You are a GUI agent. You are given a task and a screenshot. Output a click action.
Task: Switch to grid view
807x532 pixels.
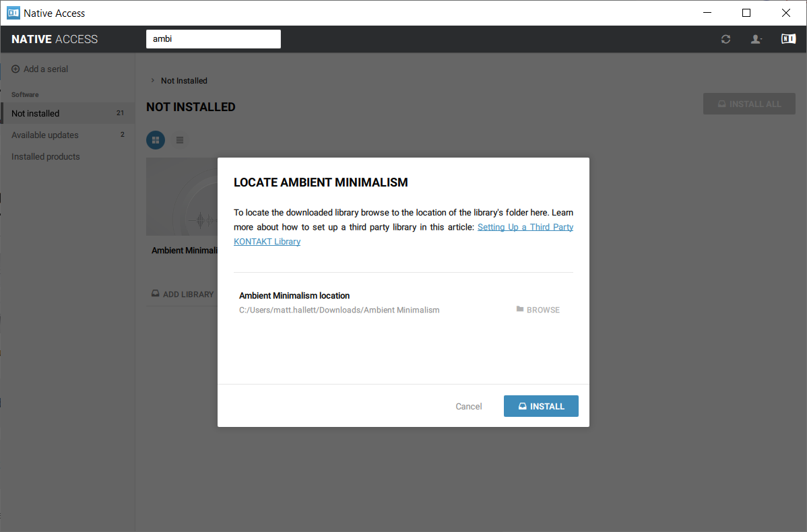click(156, 140)
